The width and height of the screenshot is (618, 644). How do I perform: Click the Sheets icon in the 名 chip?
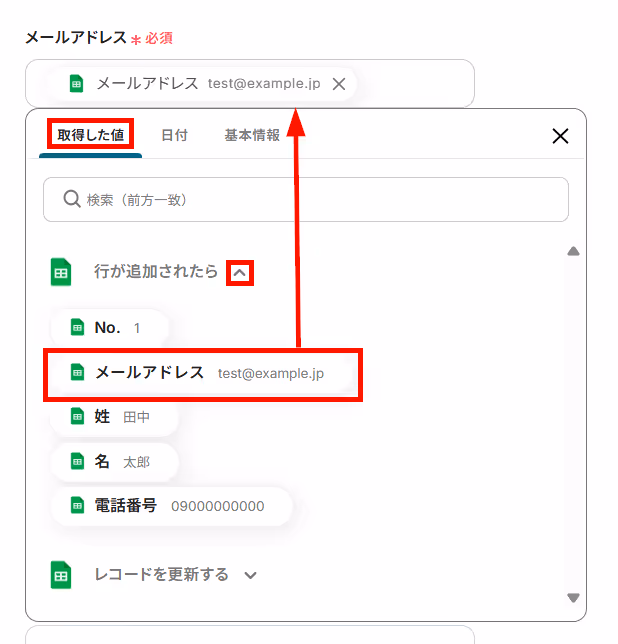click(77, 461)
